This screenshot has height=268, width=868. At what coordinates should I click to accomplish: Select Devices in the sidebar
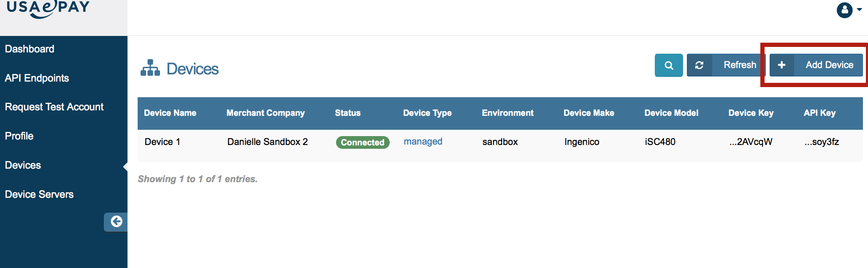point(23,165)
